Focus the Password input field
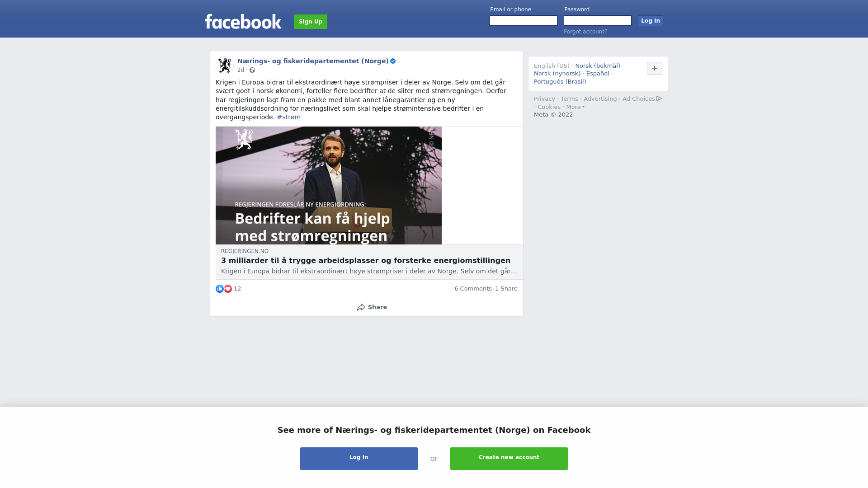 pos(598,21)
